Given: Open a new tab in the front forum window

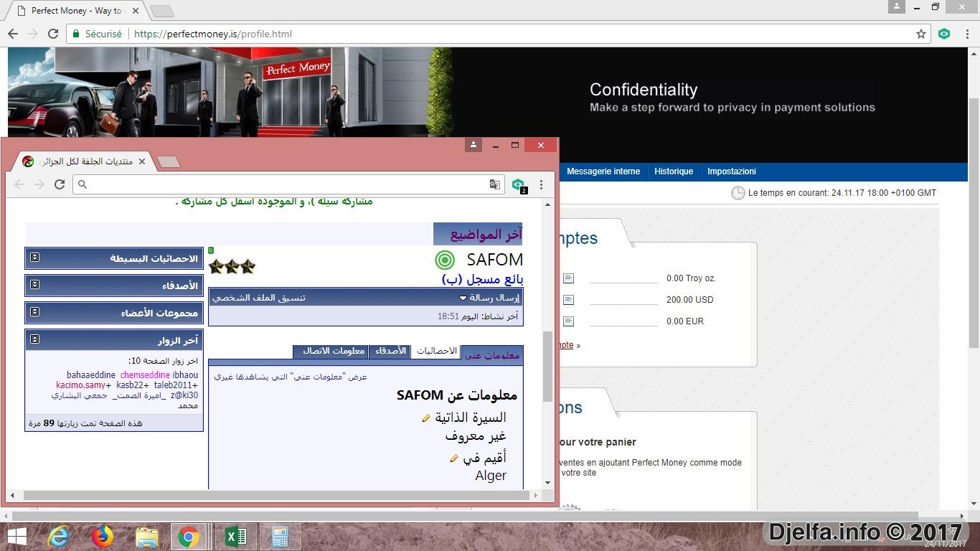Looking at the screenshot, I should [x=168, y=161].
